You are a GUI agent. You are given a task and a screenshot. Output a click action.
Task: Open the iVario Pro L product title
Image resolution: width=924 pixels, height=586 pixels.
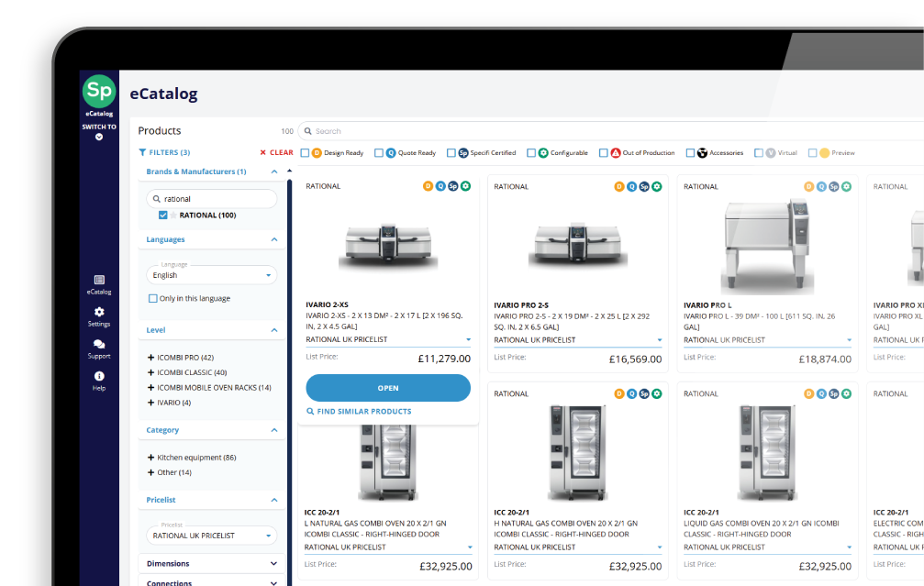click(x=707, y=305)
